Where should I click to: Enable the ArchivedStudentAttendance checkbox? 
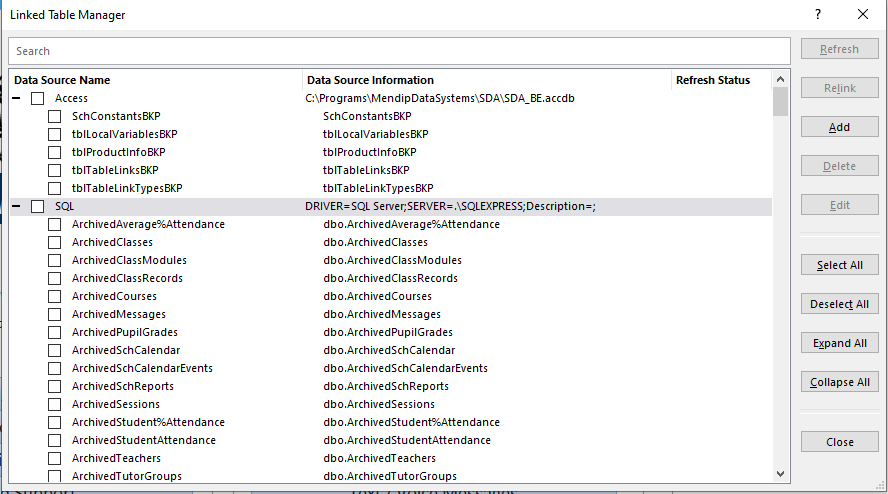54,440
